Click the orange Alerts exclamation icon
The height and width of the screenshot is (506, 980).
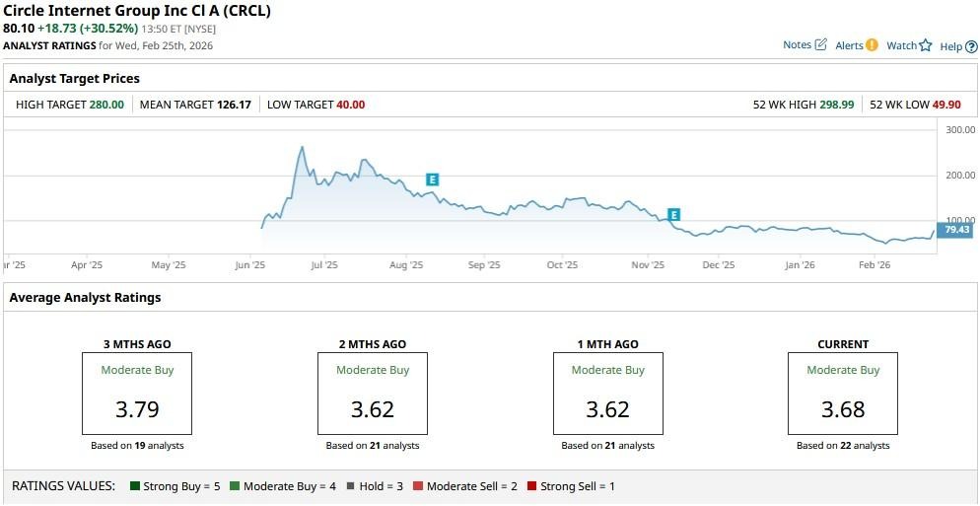[x=872, y=45]
